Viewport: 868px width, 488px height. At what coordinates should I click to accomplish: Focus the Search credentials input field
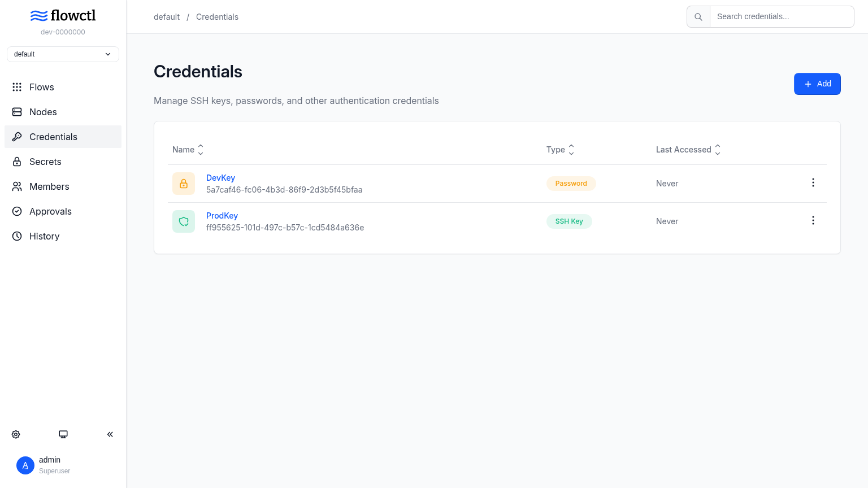point(782,17)
